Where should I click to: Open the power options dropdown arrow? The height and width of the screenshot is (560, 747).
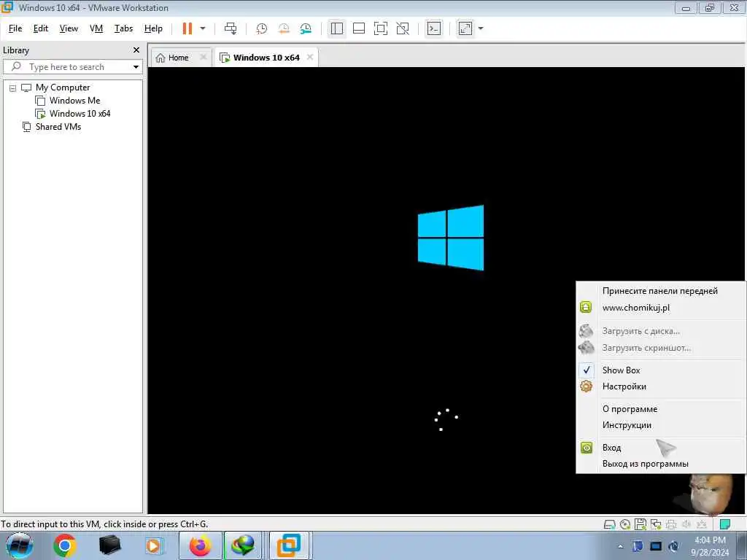pyautogui.click(x=203, y=28)
